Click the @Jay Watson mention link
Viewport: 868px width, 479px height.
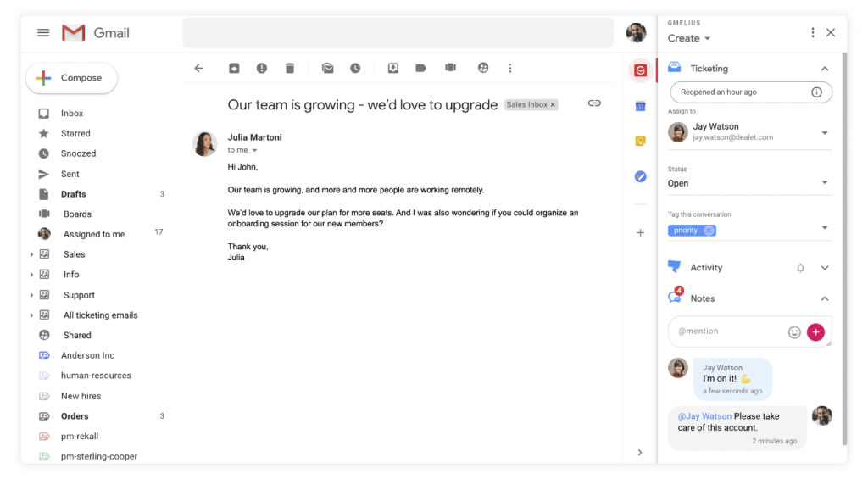[x=704, y=416]
